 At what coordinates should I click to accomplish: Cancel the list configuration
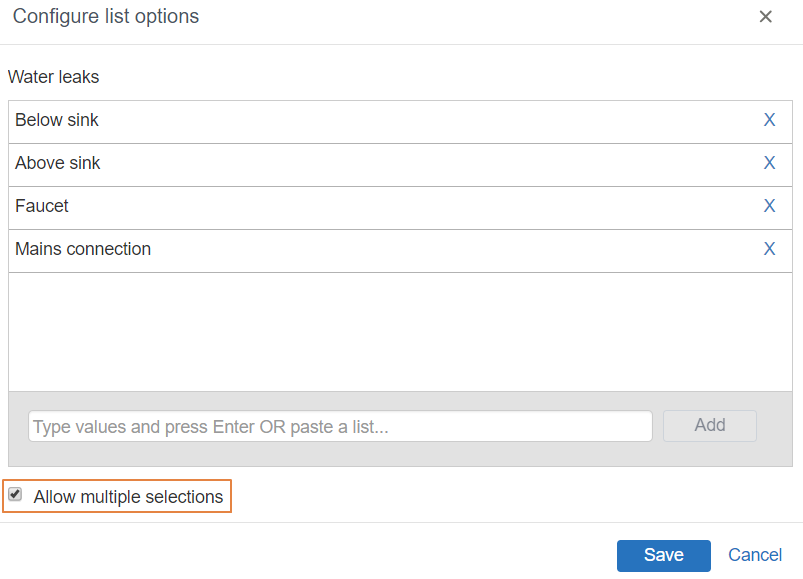click(x=755, y=555)
